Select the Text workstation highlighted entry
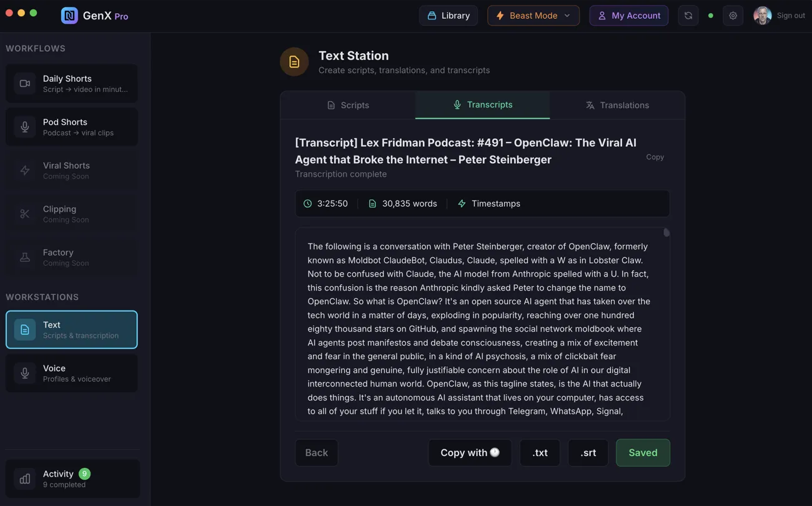The width and height of the screenshot is (812, 506). point(71,329)
